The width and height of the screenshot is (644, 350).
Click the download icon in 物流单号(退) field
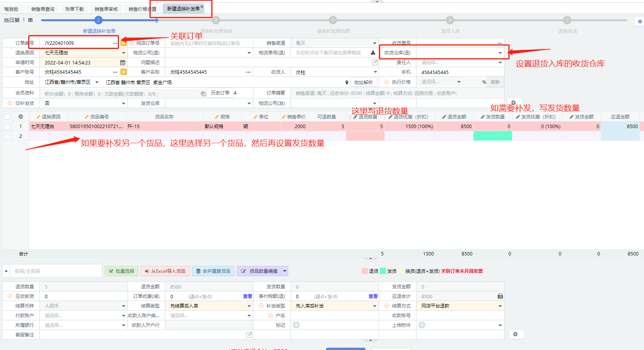coord(373,53)
